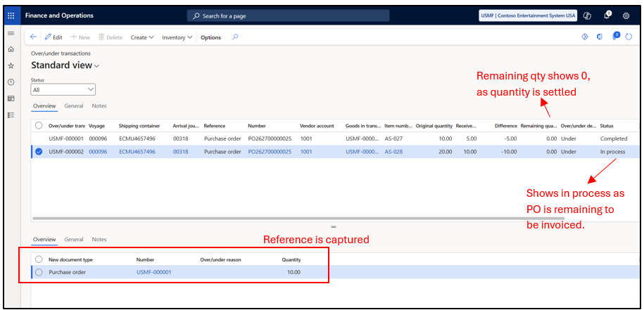Click the refresh icon in the action pane
This screenshot has height=310, width=644.
629,37
